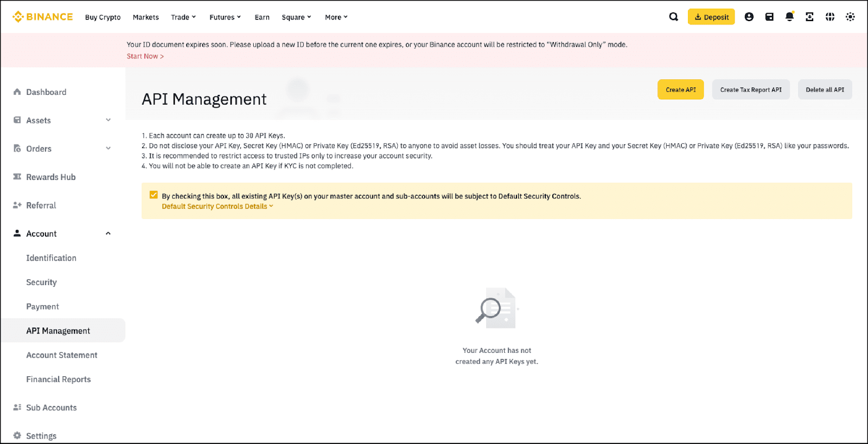
Task: Open Referral from the sidebar icon
Action: tap(17, 205)
